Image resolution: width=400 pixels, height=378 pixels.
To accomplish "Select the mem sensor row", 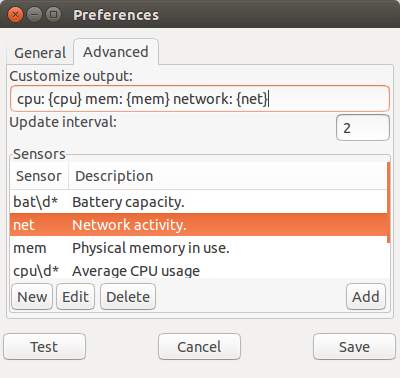I will point(199,248).
